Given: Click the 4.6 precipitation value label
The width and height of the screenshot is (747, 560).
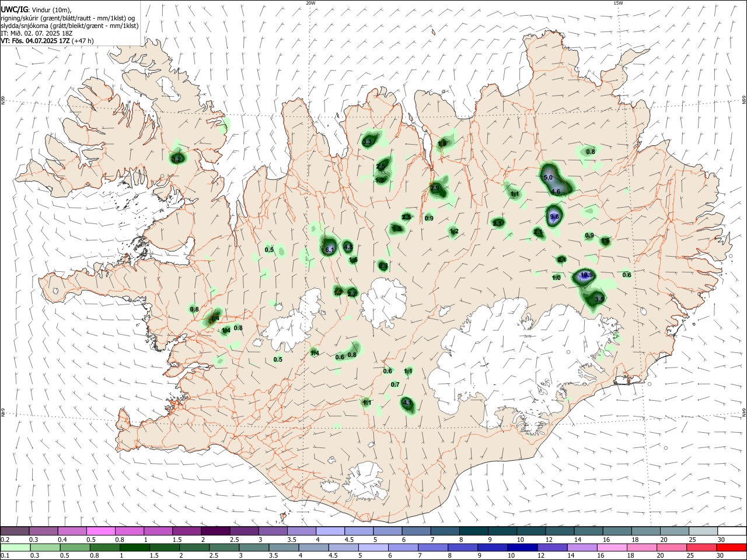Looking at the screenshot, I should [x=556, y=191].
